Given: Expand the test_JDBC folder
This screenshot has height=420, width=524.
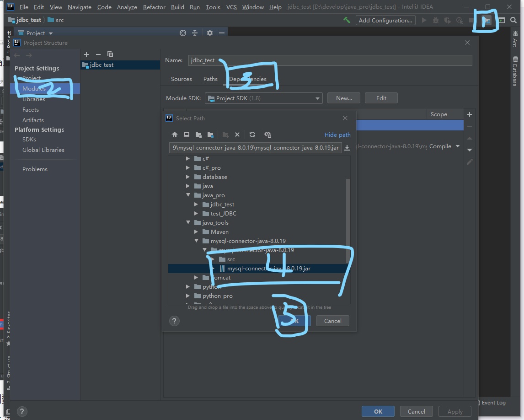Looking at the screenshot, I should pos(196,213).
